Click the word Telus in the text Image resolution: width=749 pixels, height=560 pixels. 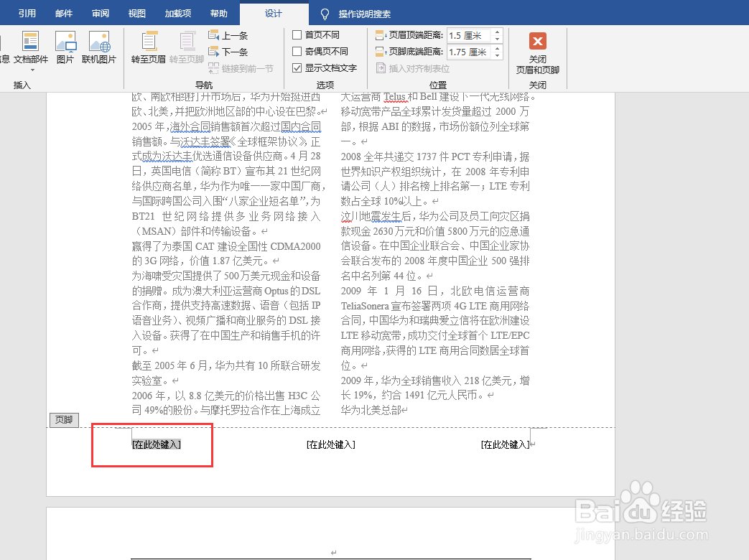click(396, 97)
